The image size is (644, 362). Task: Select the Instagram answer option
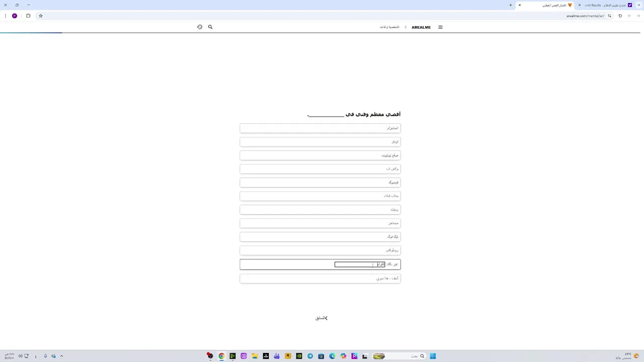tap(320, 128)
